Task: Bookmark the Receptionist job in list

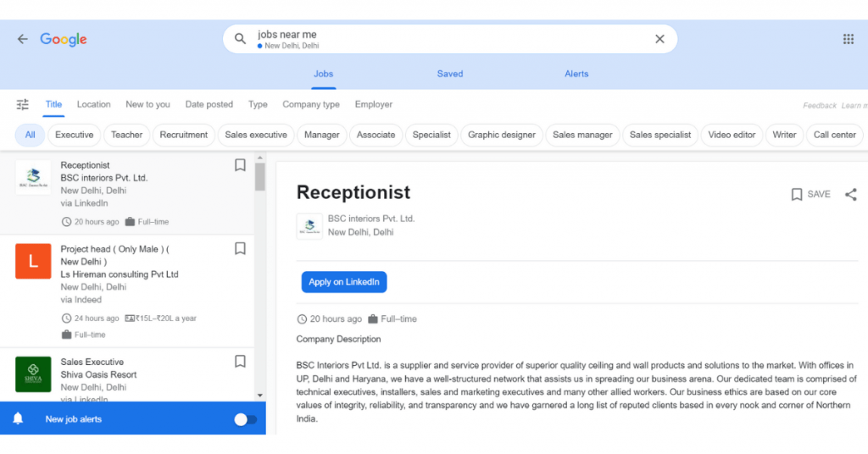Action: coord(240,165)
